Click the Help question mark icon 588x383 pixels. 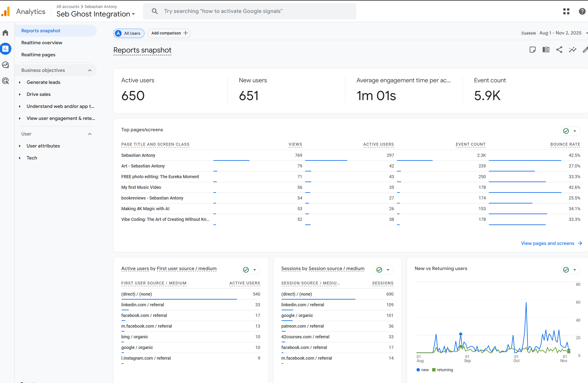(x=582, y=11)
